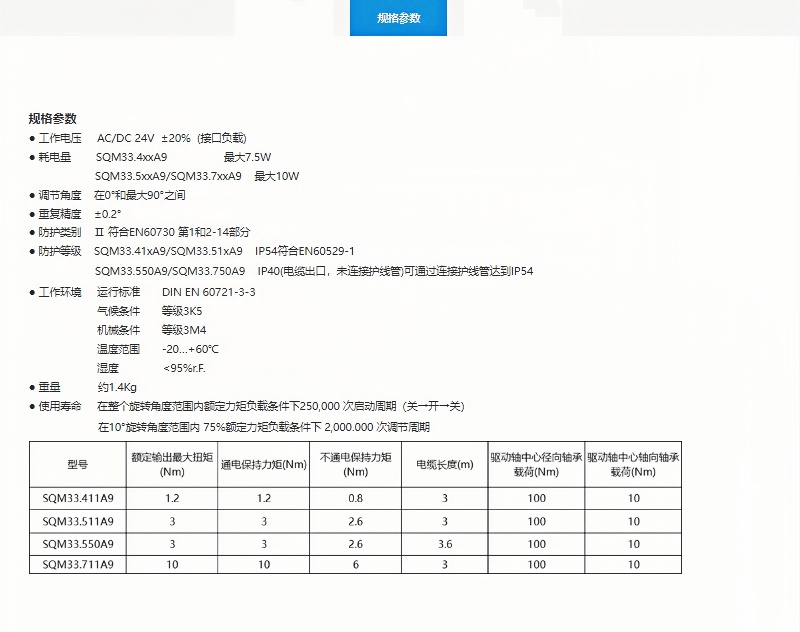800x632 pixels.
Task: Select the SQM33.550A9 model cell
Action: (78, 544)
